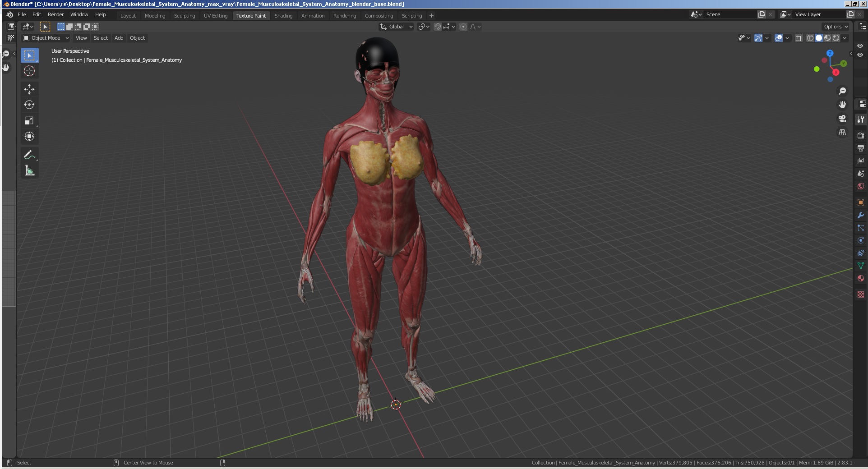Choose the Move tool
The image size is (868, 469).
point(29,89)
